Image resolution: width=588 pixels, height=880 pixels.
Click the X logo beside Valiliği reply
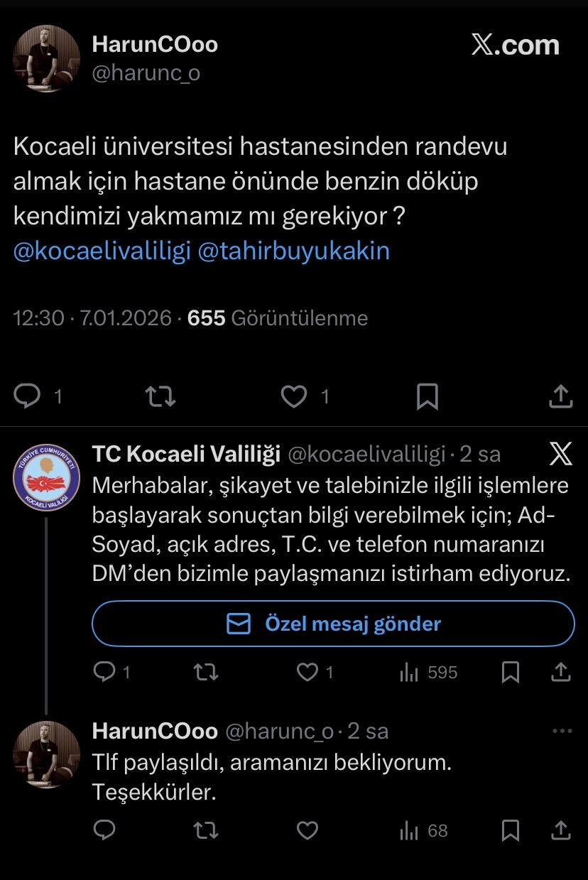pyautogui.click(x=561, y=453)
